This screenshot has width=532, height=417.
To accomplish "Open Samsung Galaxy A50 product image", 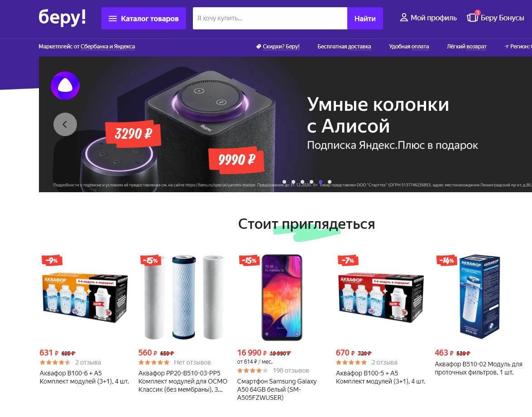I will pyautogui.click(x=282, y=297).
